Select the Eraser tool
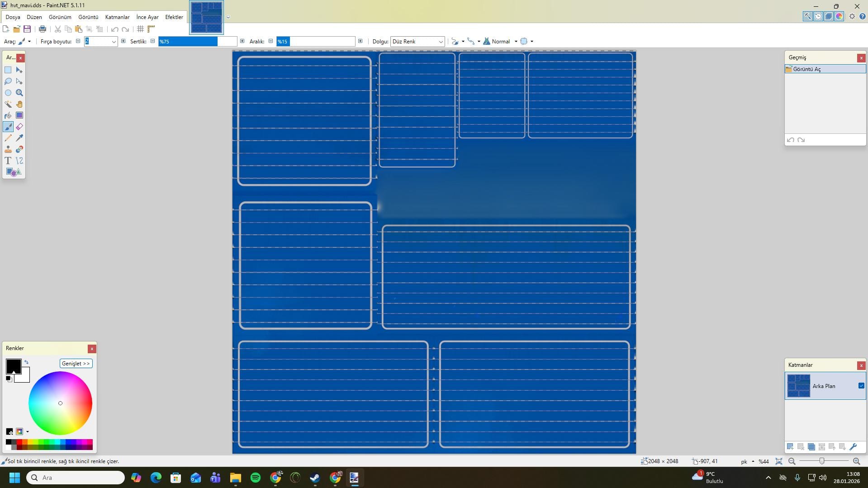Viewport: 868px width, 488px height. click(x=19, y=127)
